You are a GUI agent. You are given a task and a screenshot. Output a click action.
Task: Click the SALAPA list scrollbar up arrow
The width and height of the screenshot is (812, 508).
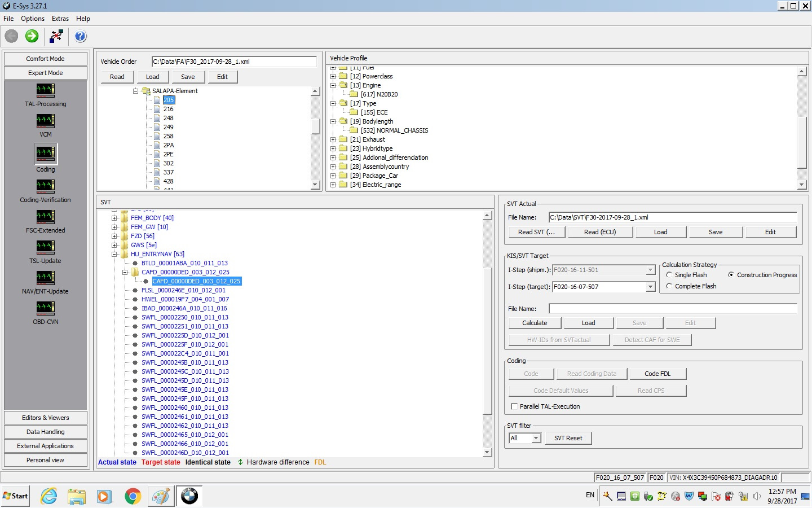(315, 91)
